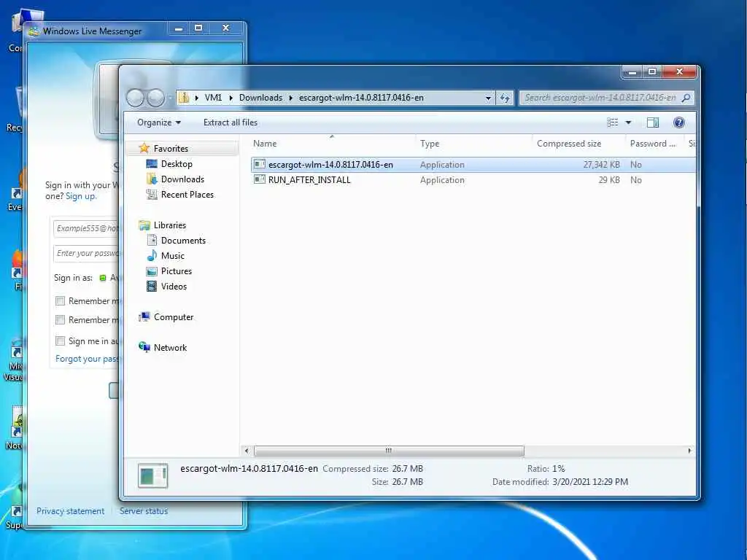Click Forgot your password link in Messenger
Screen dimensions: 747x560
(x=88, y=359)
